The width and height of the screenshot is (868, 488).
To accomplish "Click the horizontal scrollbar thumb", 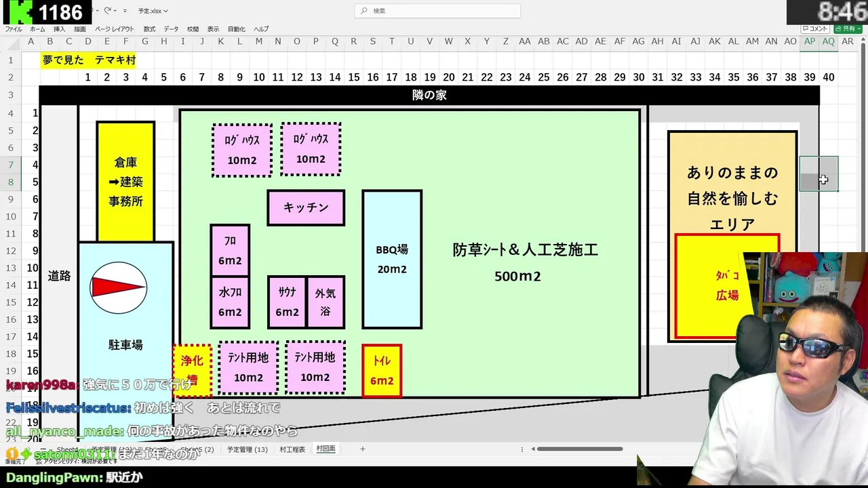I will coord(580,449).
